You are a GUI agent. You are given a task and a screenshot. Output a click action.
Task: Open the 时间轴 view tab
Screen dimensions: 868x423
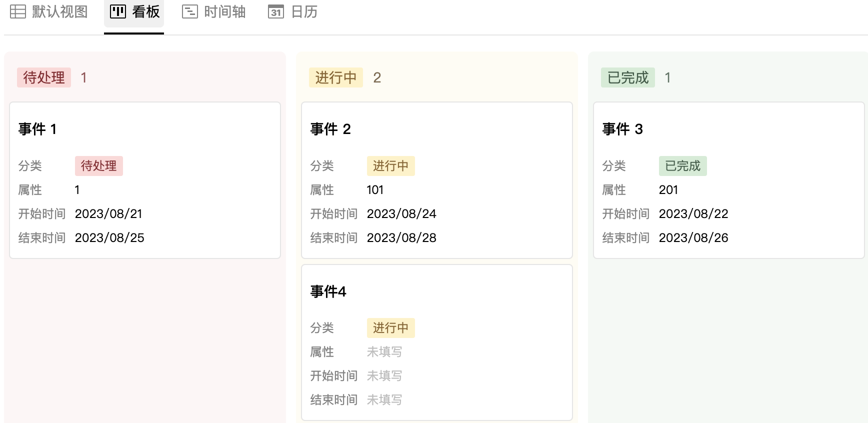pos(214,11)
